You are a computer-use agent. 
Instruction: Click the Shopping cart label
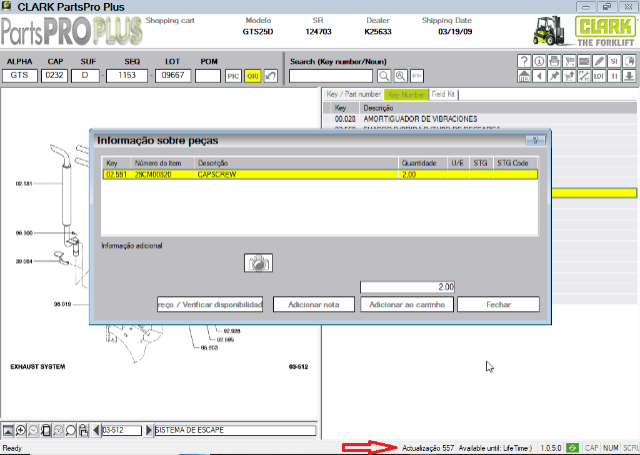[x=170, y=20]
